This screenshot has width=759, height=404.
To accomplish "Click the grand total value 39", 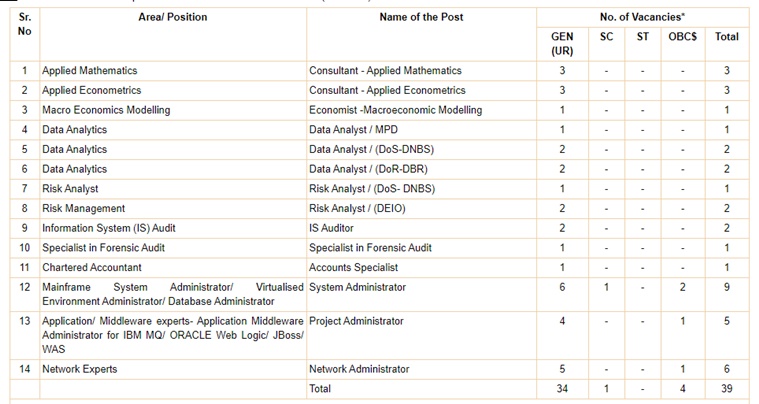I will (x=727, y=389).
